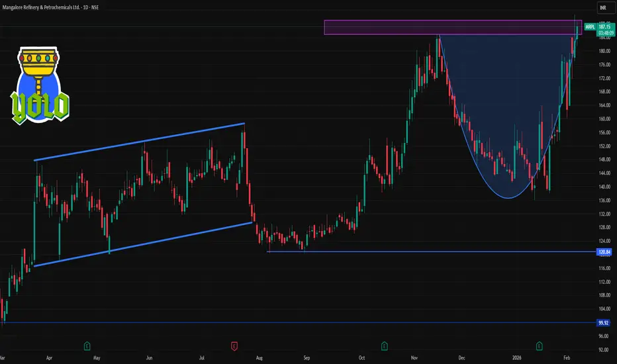This screenshot has height=364, width=617.
Task: Click the 104.00 price axis label
Action: 604,309
